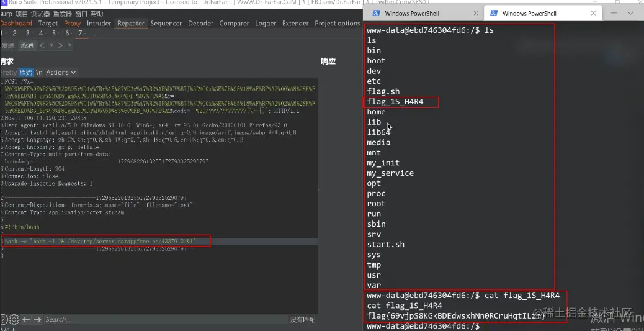Close the first Windows PowerShell tab
Viewport: 644px width, 331px height.
[x=476, y=13]
